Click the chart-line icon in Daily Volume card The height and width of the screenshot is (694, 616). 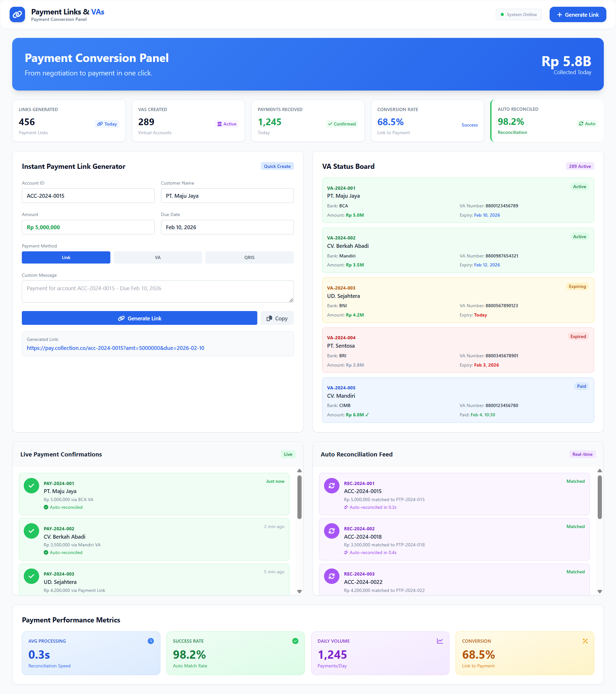(x=440, y=641)
